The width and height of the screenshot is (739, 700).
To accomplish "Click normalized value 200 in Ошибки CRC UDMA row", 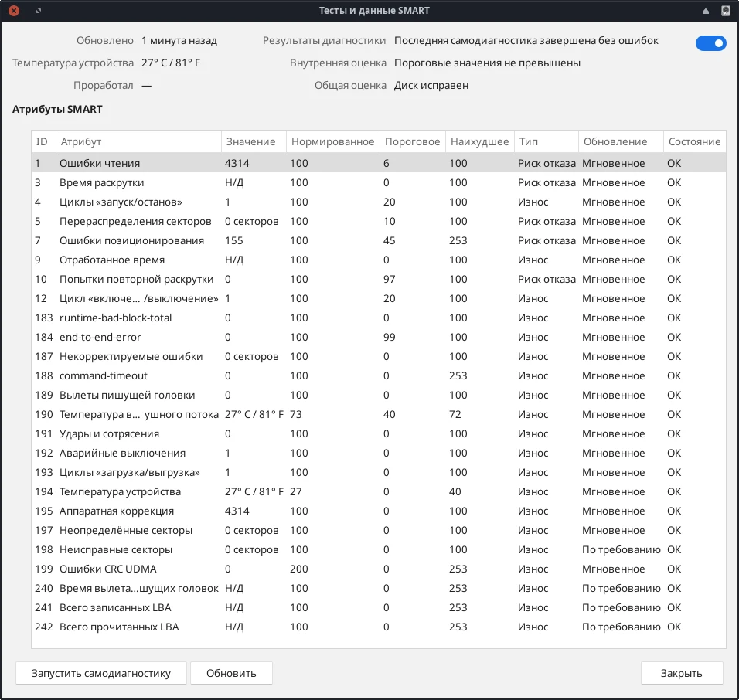I will (x=299, y=569).
